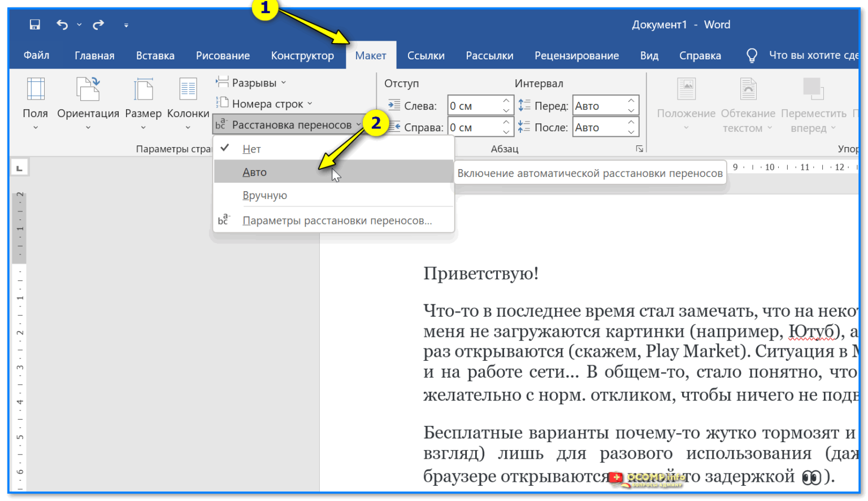Switch to the Рисование tab
868x501 pixels.
tap(223, 55)
